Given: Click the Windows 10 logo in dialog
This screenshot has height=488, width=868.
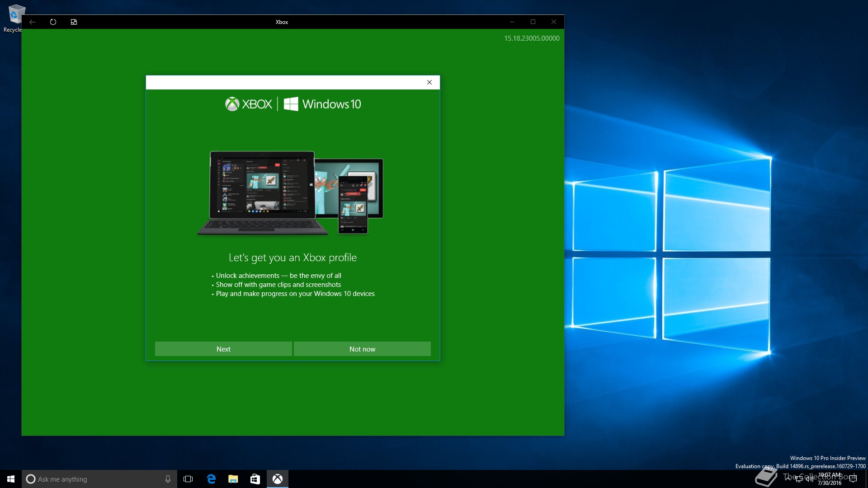Looking at the screenshot, I should click(x=322, y=104).
